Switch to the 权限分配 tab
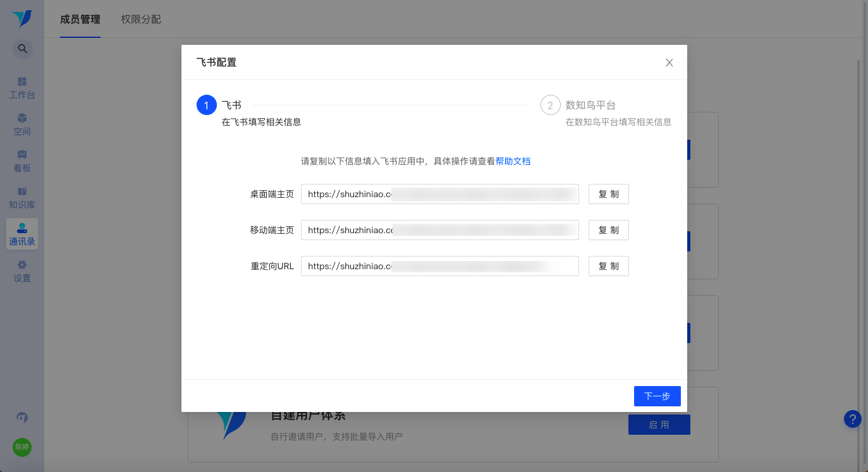The height and width of the screenshot is (472, 868). 141,19
